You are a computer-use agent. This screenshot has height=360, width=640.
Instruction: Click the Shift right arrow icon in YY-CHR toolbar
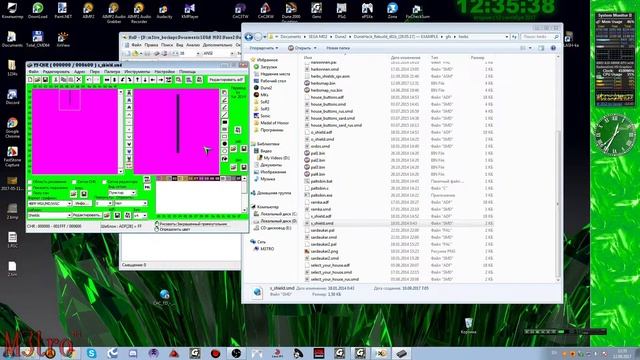click(x=160, y=80)
